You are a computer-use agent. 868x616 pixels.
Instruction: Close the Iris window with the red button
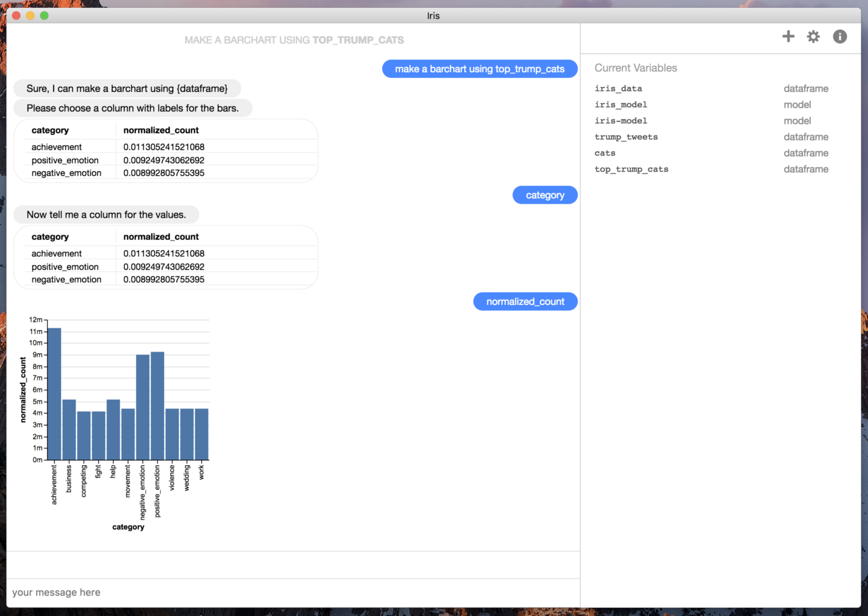[16, 16]
